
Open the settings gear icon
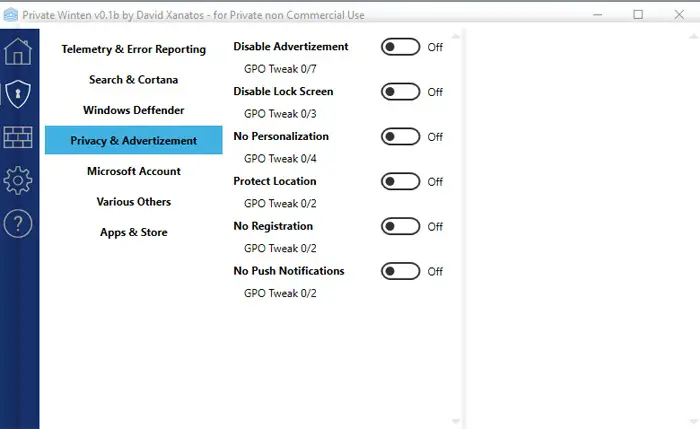point(18,181)
